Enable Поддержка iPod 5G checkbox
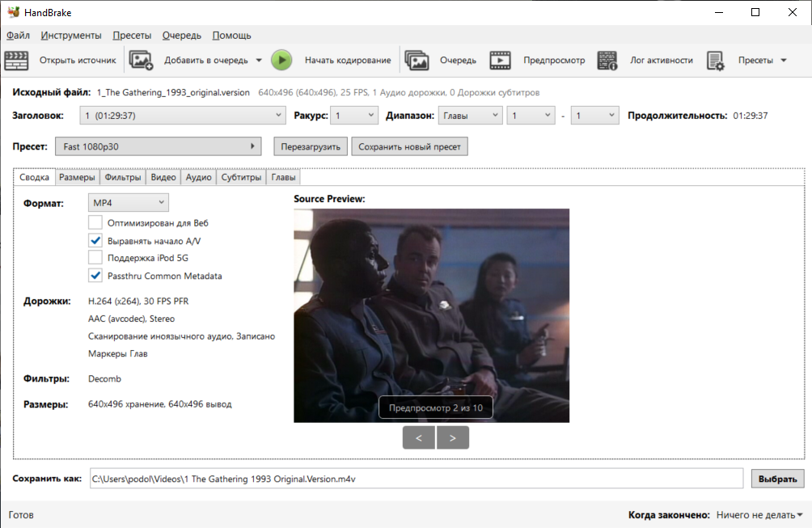 click(95, 258)
